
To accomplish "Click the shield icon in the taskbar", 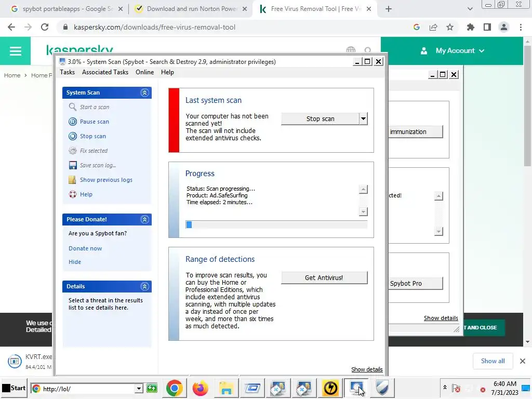I will click(x=382, y=388).
